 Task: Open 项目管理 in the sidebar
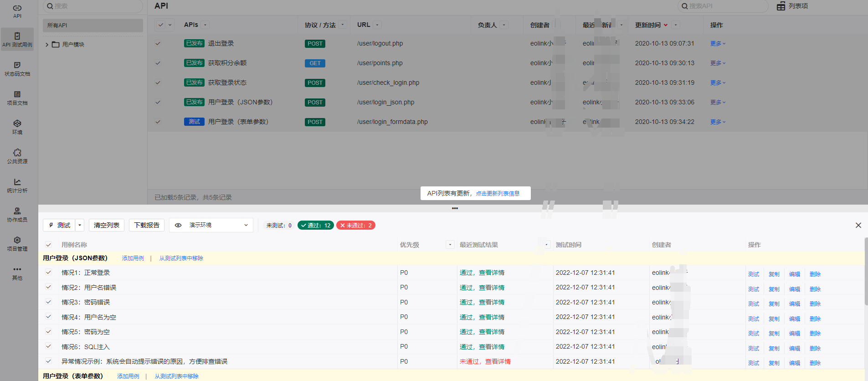pos(17,244)
